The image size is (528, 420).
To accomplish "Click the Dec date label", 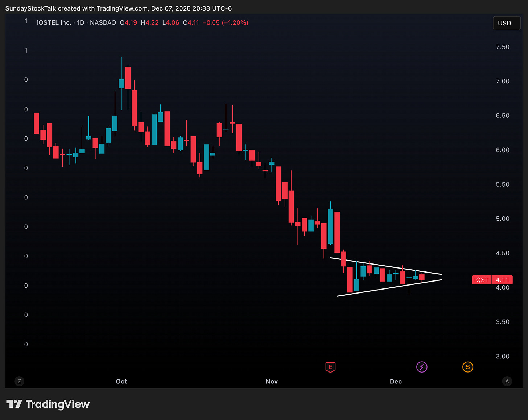I will [396, 381].
